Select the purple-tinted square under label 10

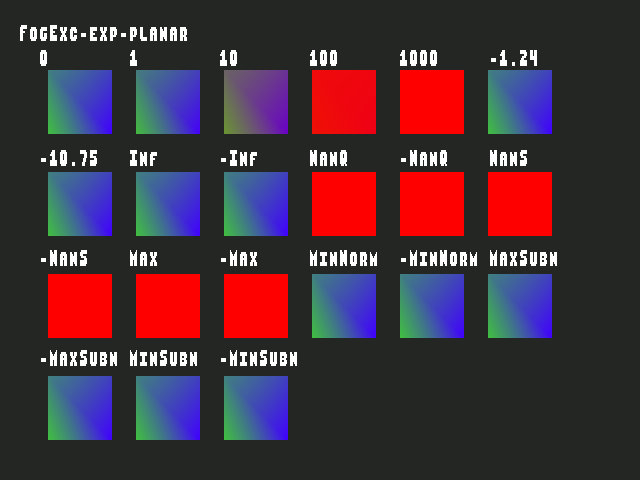pos(256,102)
